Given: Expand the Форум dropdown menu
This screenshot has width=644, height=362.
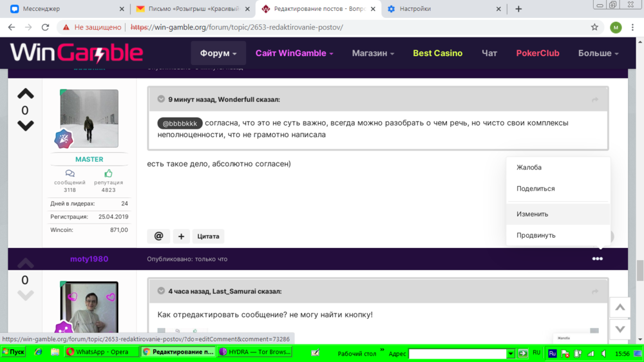Looking at the screenshot, I should (x=218, y=53).
